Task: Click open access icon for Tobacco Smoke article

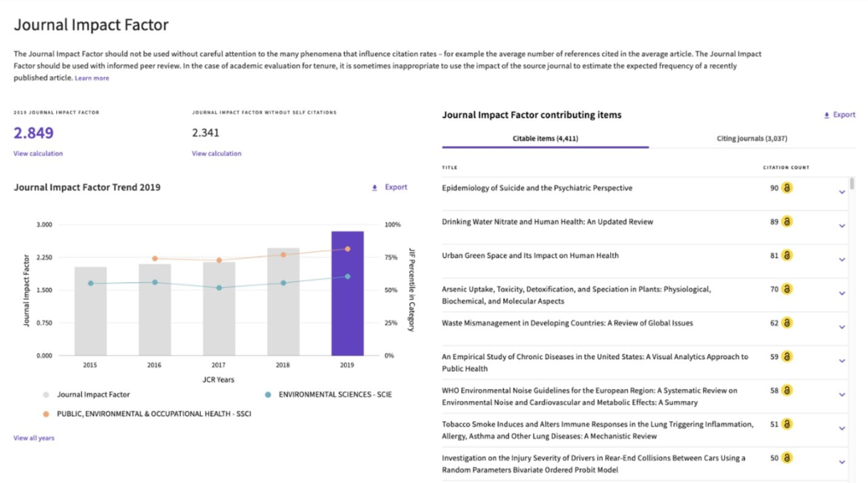Action: pyautogui.click(x=787, y=424)
